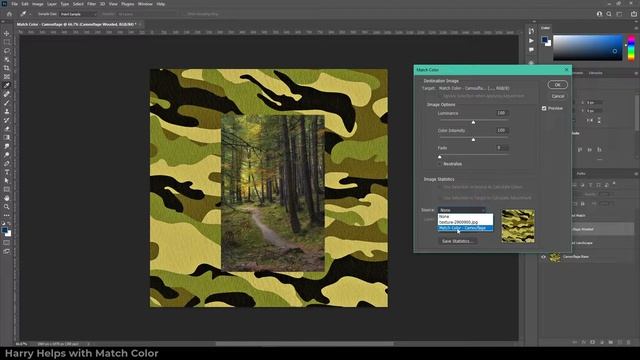The height and width of the screenshot is (360, 640).
Task: Select the Object Selection tool
Action: 7,59
